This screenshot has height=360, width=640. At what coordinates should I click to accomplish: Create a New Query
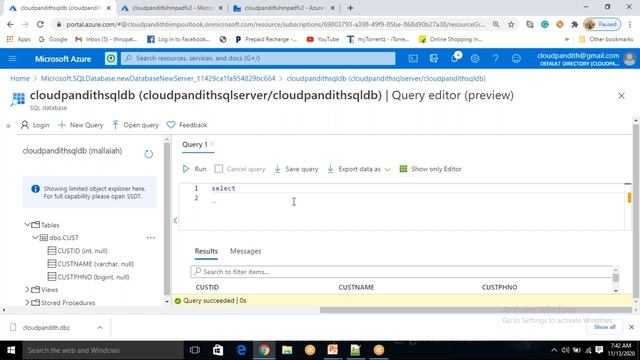[x=80, y=125]
